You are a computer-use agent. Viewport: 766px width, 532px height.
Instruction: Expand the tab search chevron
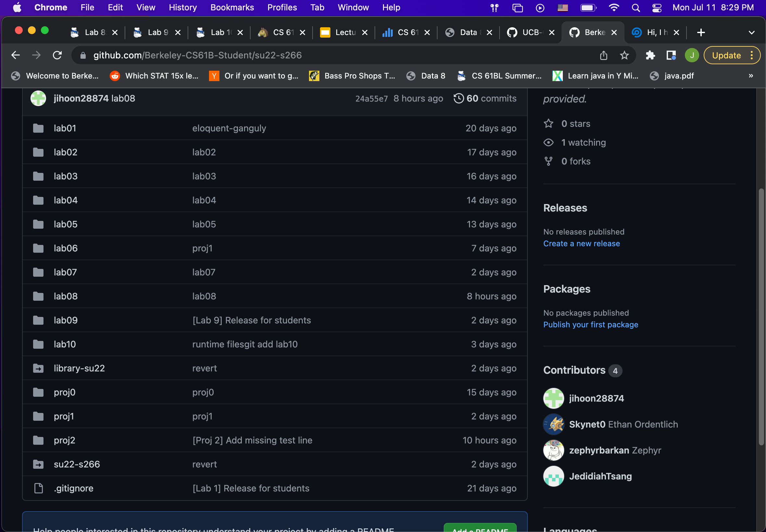751,33
